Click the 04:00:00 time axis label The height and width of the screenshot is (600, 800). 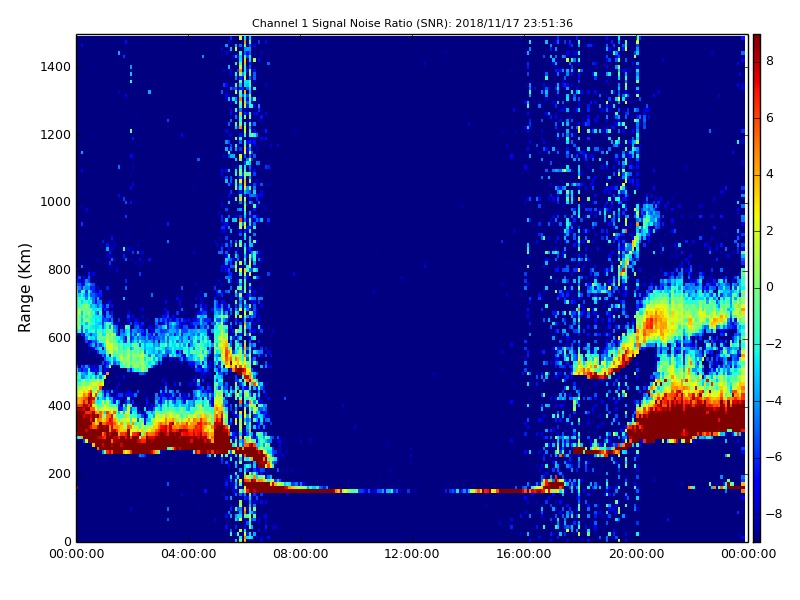point(188,554)
